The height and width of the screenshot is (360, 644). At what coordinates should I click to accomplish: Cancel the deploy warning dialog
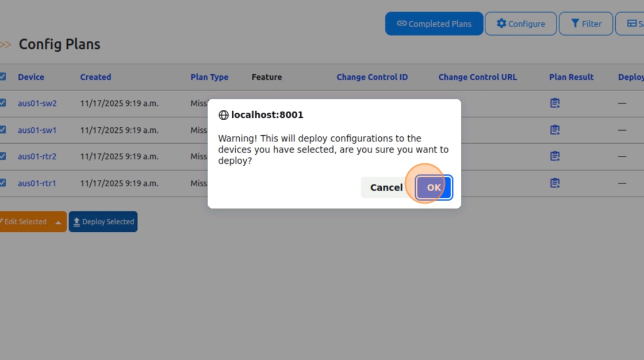click(x=386, y=187)
